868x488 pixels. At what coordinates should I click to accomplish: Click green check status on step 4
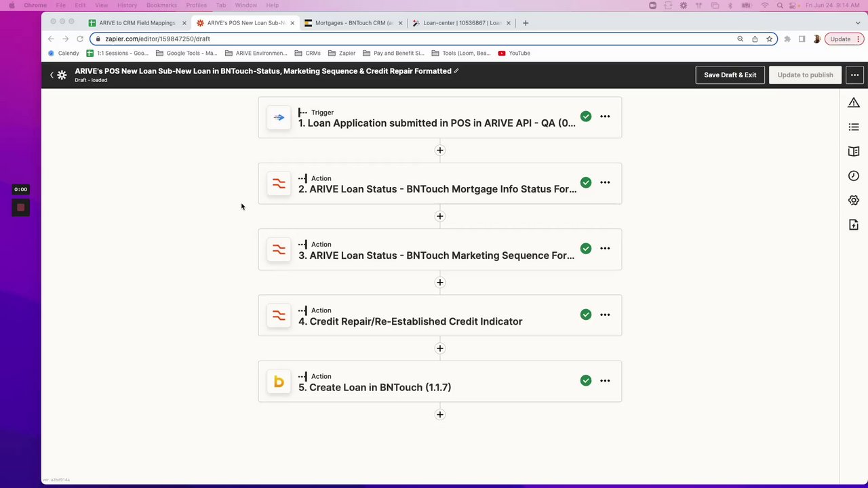586,314
